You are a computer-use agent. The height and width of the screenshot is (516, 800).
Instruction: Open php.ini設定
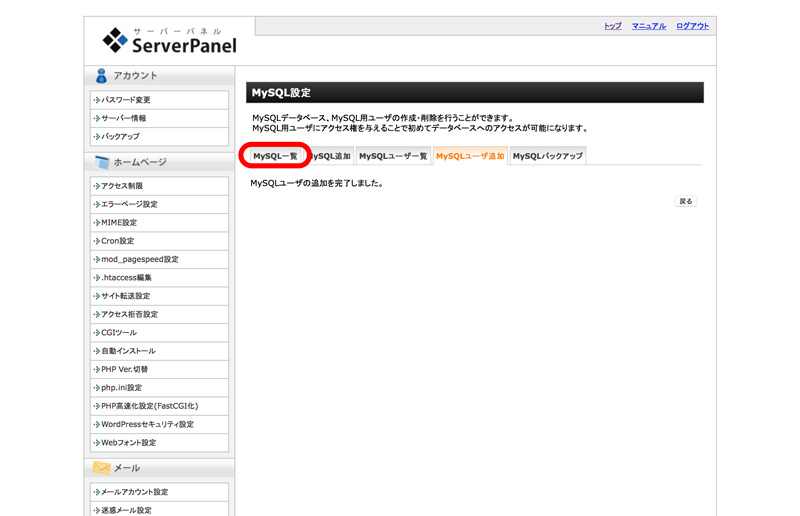pyautogui.click(x=159, y=388)
